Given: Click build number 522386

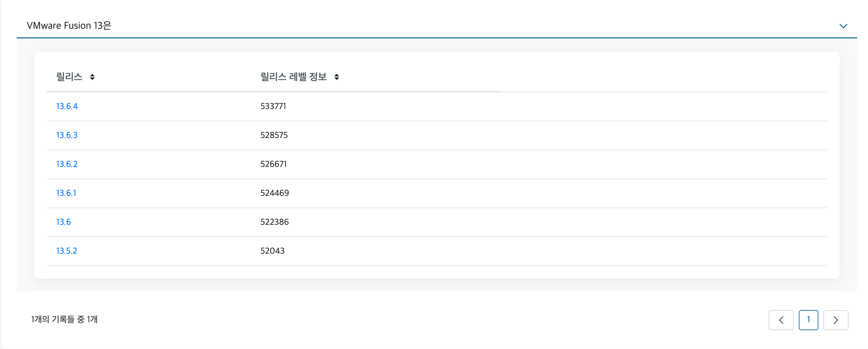Looking at the screenshot, I should pyautogui.click(x=275, y=222).
